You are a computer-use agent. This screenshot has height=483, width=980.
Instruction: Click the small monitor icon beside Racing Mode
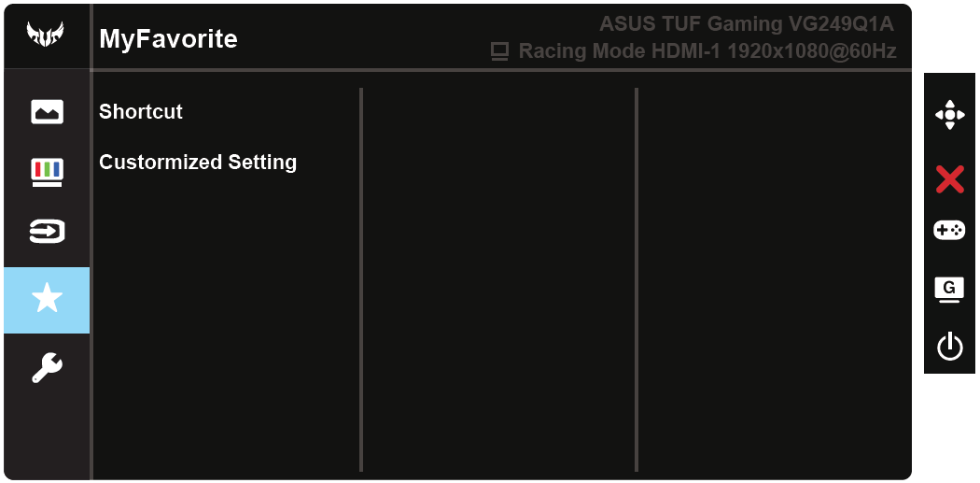click(499, 51)
